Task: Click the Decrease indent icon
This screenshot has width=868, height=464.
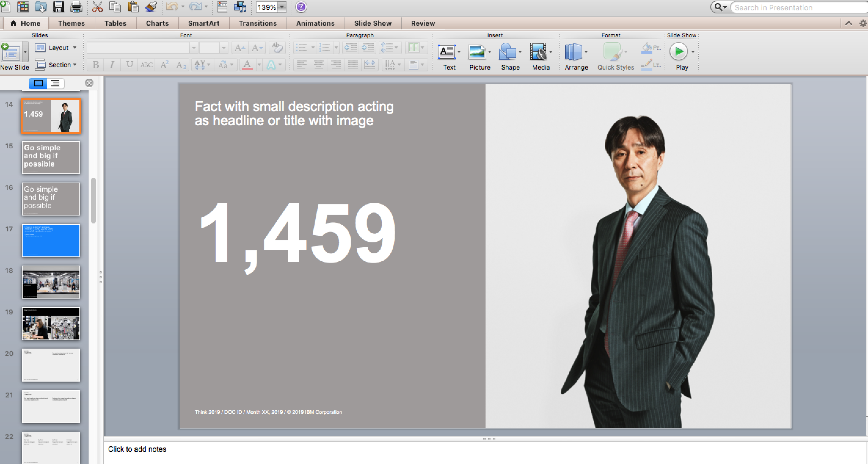Action: [x=350, y=48]
